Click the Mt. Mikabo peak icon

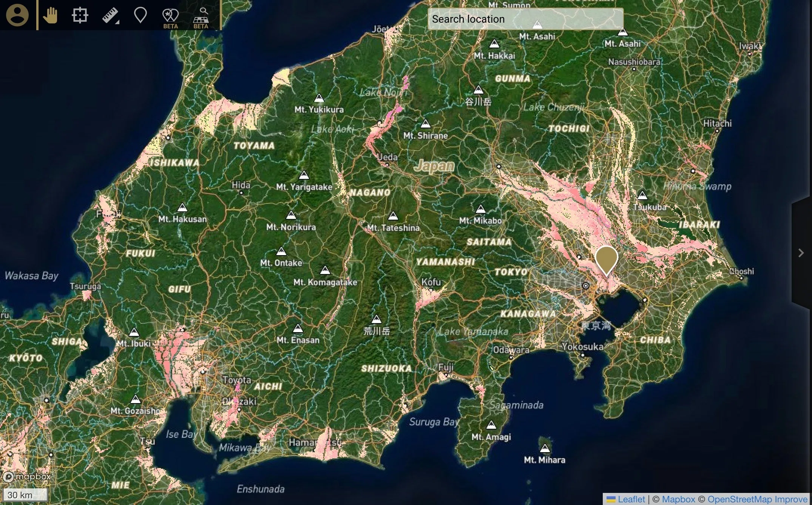480,209
